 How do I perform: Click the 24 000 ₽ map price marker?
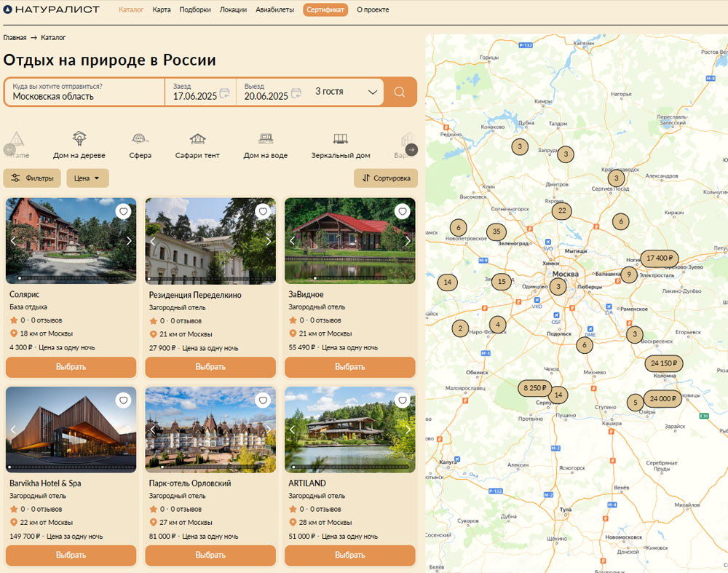[x=662, y=399]
